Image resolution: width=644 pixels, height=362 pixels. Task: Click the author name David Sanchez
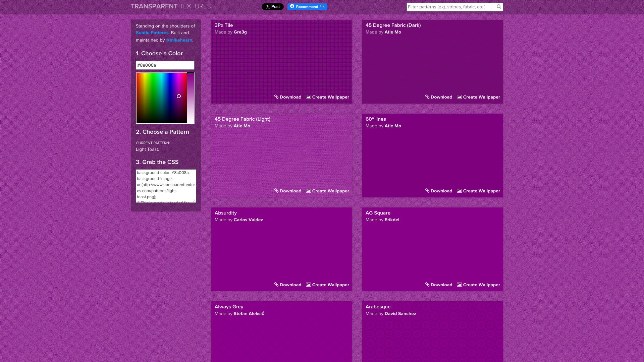400,314
